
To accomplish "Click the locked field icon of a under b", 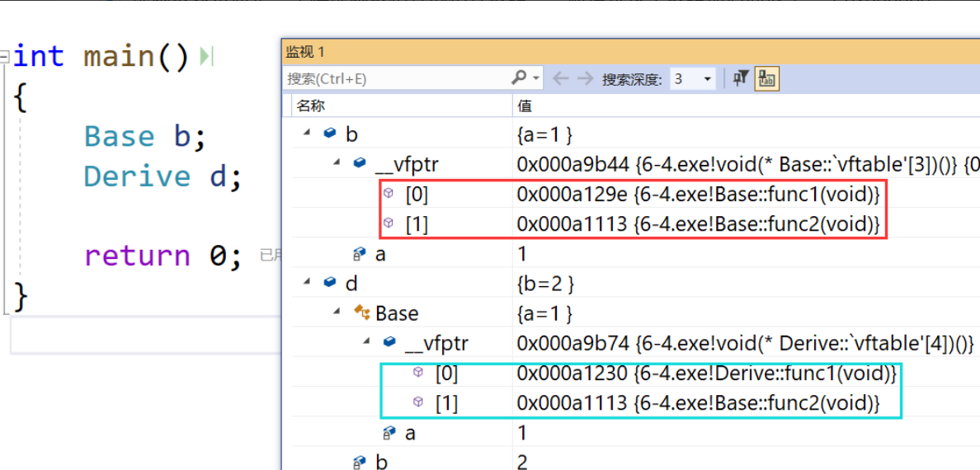I will pyautogui.click(x=360, y=253).
